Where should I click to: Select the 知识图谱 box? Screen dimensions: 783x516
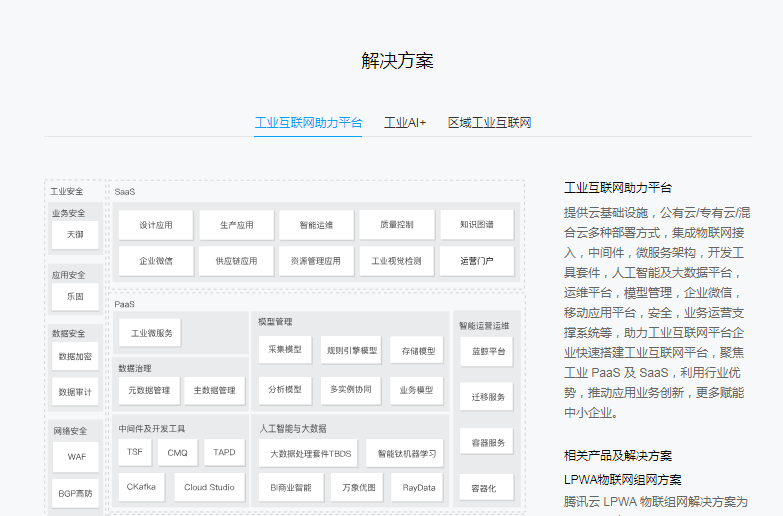click(x=477, y=225)
